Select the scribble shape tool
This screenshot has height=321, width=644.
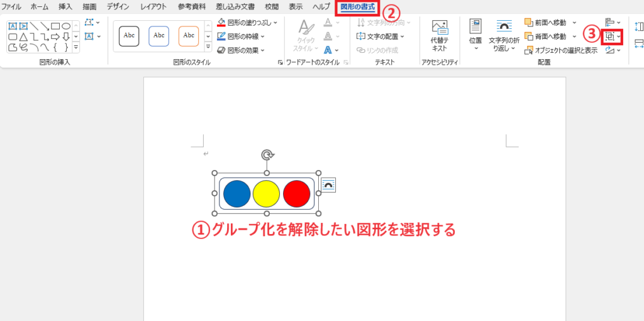(23, 48)
